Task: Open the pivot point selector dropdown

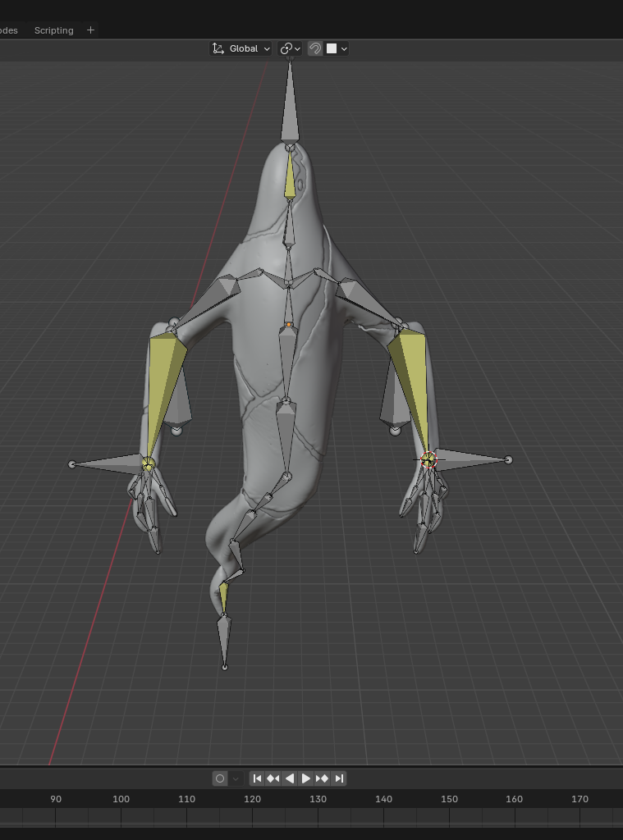Action: coord(290,48)
